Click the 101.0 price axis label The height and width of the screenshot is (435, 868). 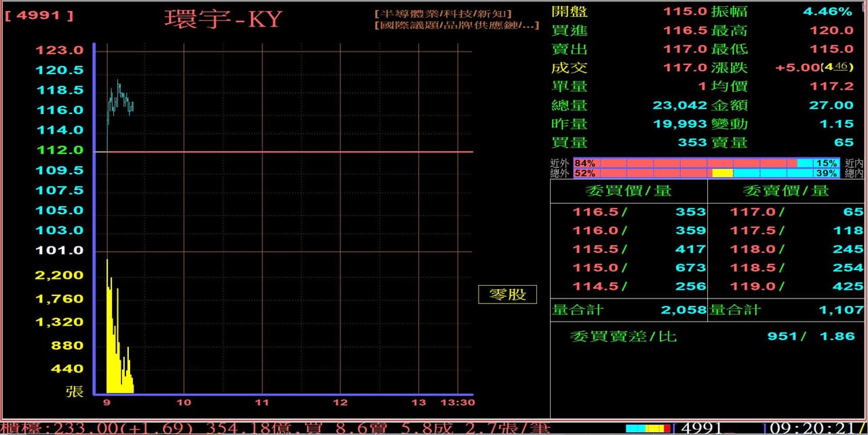(x=60, y=250)
